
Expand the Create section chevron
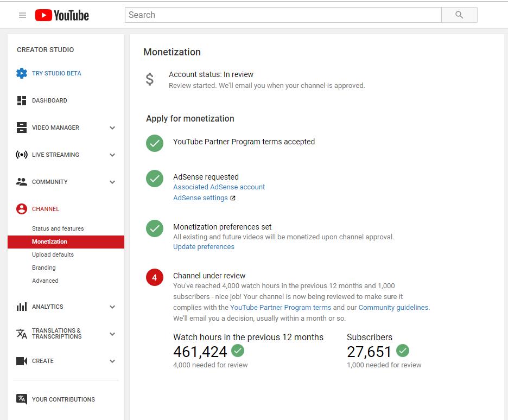click(112, 361)
